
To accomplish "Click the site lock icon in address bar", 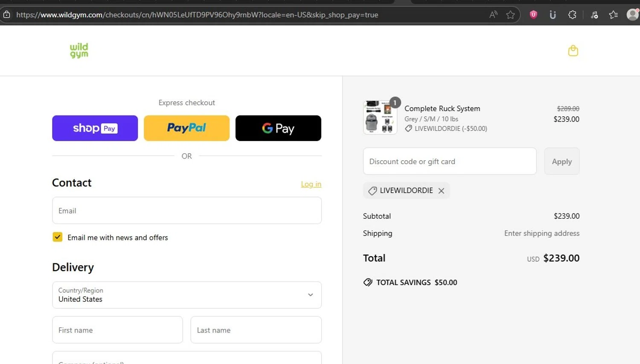I will 6,15.
